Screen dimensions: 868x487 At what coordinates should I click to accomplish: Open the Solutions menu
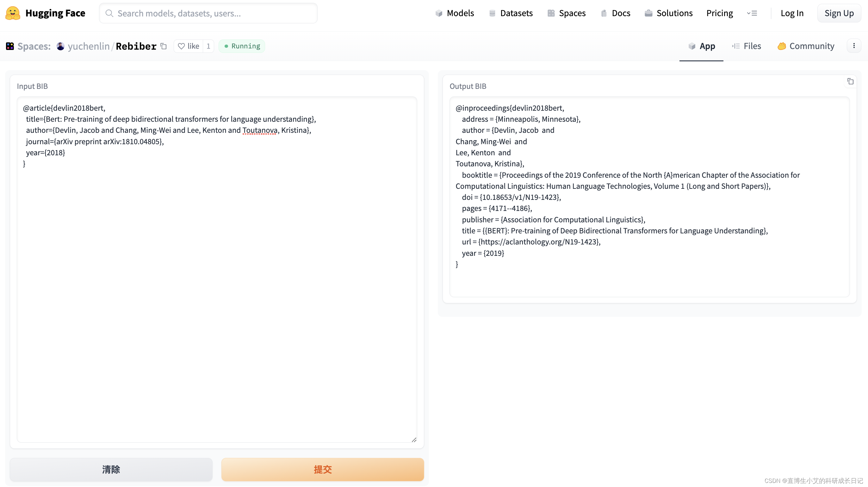coord(668,13)
